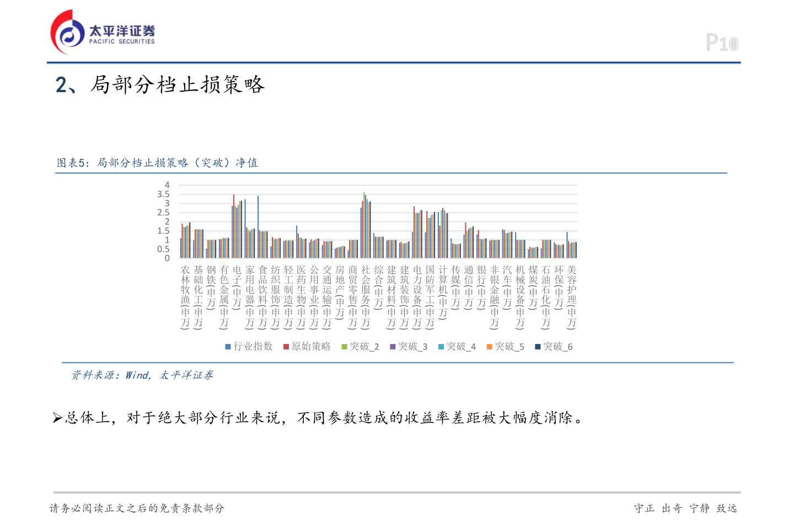Click the 商贸零售(申万) axis label

353,297
